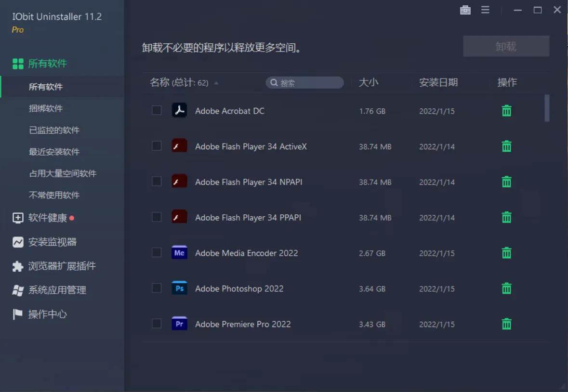
Task: Open the hamburger menu at top right
Action: coord(485,10)
